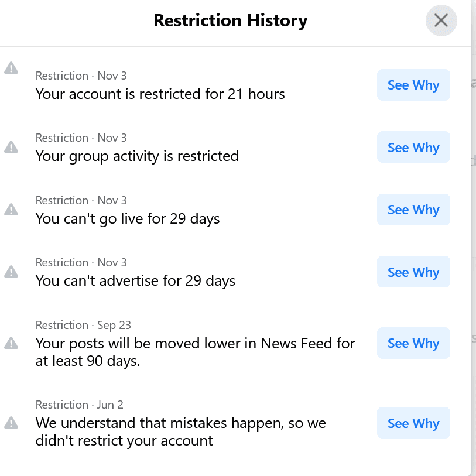Screen dimensions: 476x476
Task: Select "Your group activity is restricted" entry text
Action: click(x=137, y=156)
